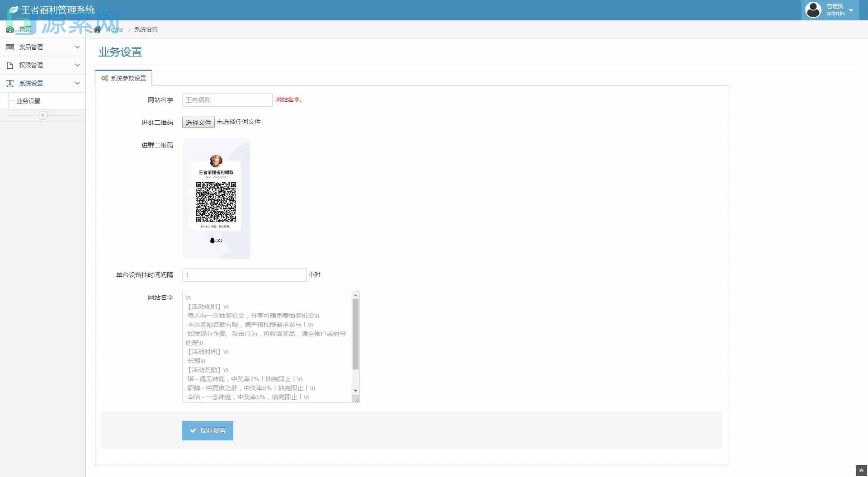Viewport: 868px width, 477px height.
Task: Collapse the 系统设置 menu chevron
Action: click(77, 83)
